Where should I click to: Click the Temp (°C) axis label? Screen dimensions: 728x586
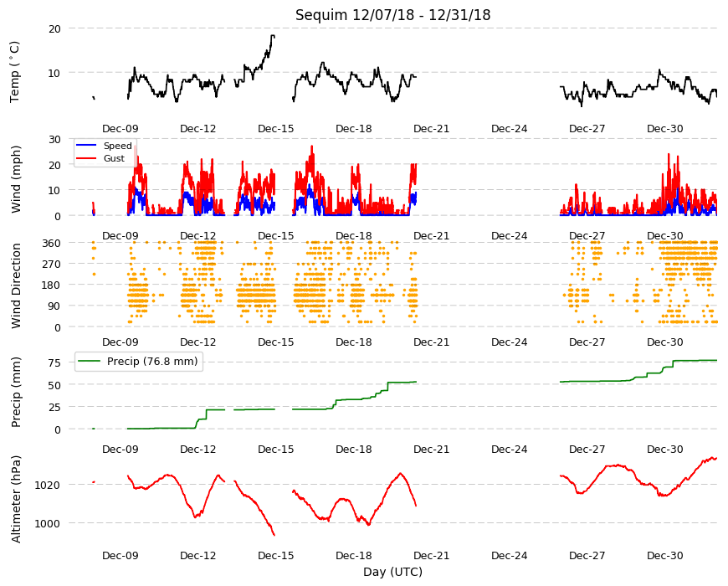(x=15, y=72)
